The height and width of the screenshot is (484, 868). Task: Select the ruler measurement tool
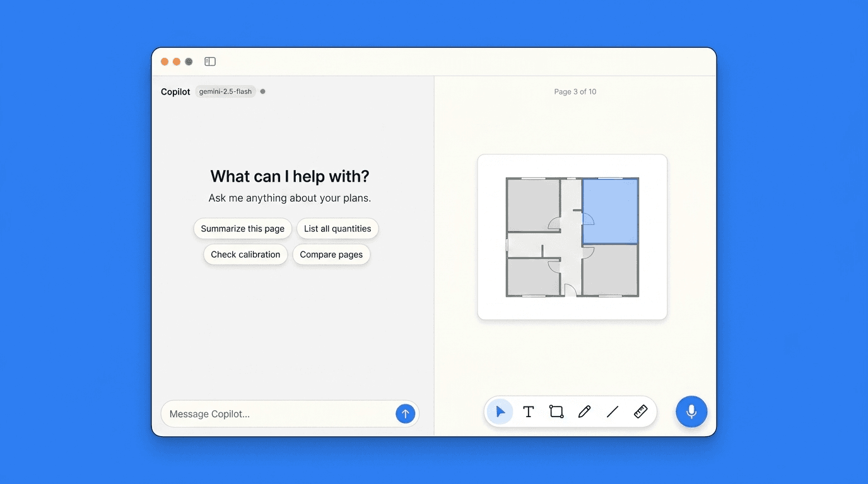pyautogui.click(x=640, y=412)
